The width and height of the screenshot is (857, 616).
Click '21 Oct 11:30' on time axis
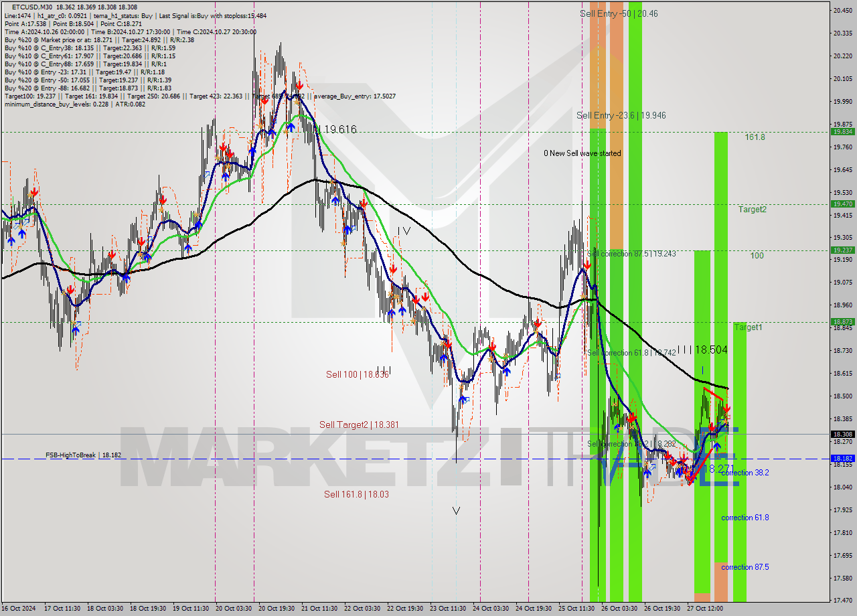click(319, 609)
